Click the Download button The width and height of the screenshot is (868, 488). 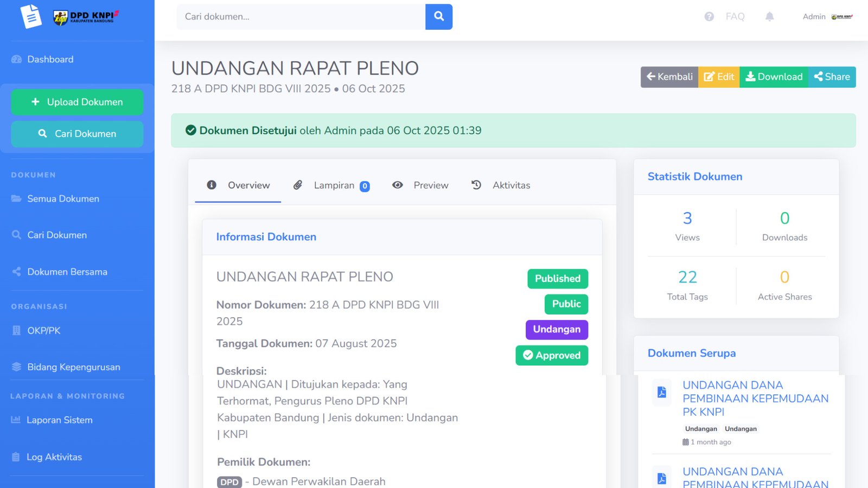774,76
